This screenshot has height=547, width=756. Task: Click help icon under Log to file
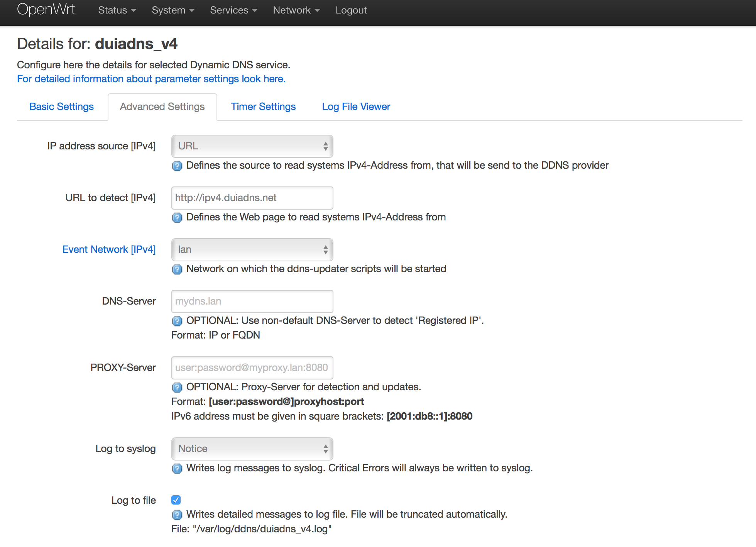177,515
